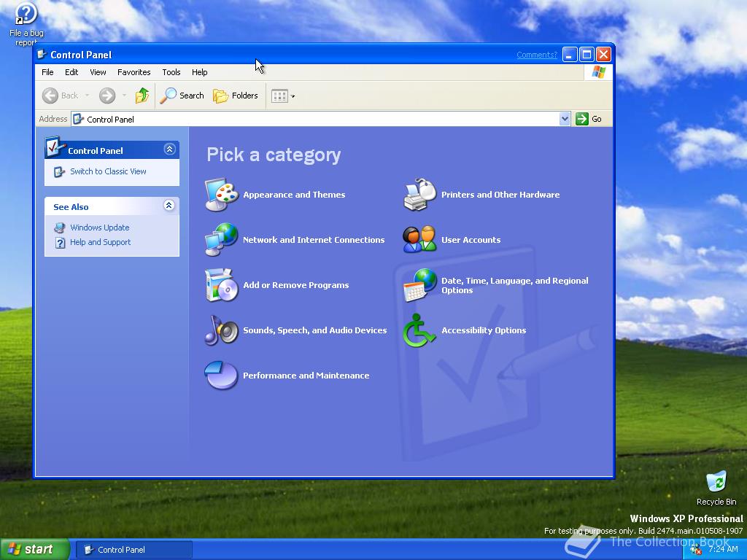The height and width of the screenshot is (560, 747).
Task: Open the Help menu
Action: [200, 72]
